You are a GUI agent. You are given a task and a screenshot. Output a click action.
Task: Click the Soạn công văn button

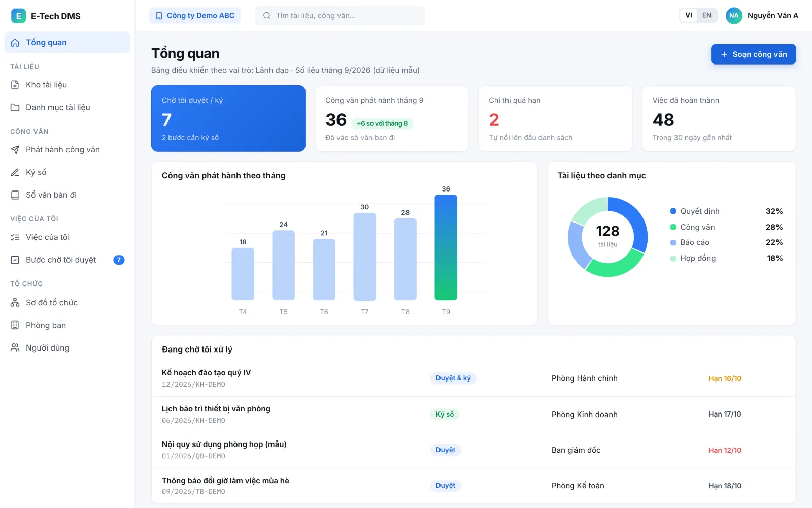click(753, 54)
